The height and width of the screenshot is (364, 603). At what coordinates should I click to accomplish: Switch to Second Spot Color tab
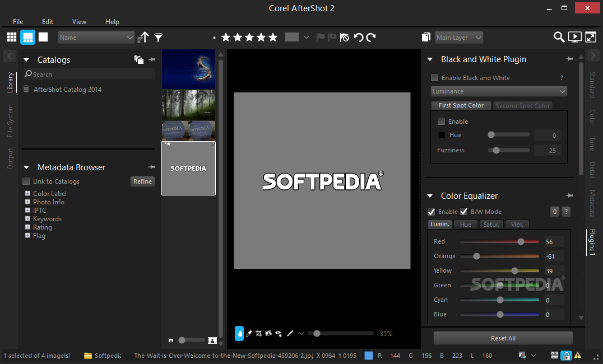(x=523, y=106)
